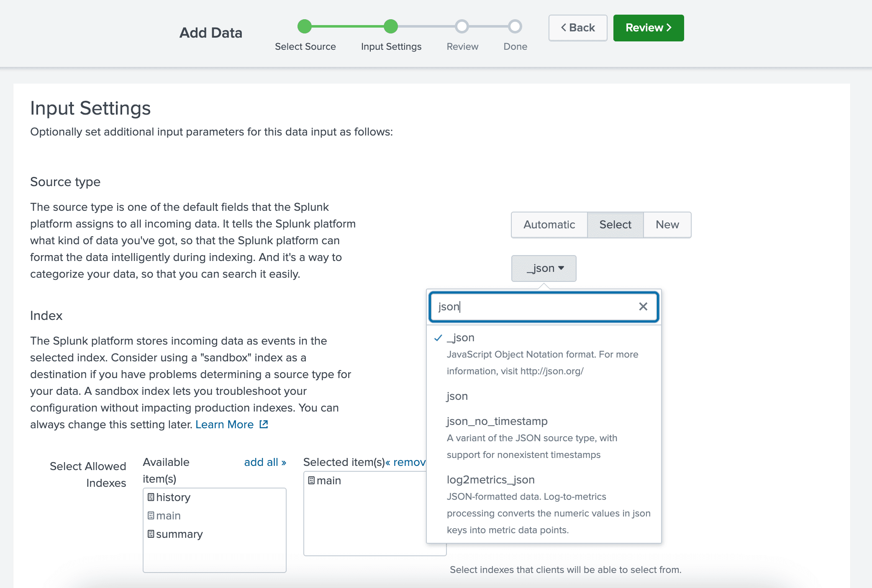
Task: Click the Review step circle
Action: click(462, 26)
